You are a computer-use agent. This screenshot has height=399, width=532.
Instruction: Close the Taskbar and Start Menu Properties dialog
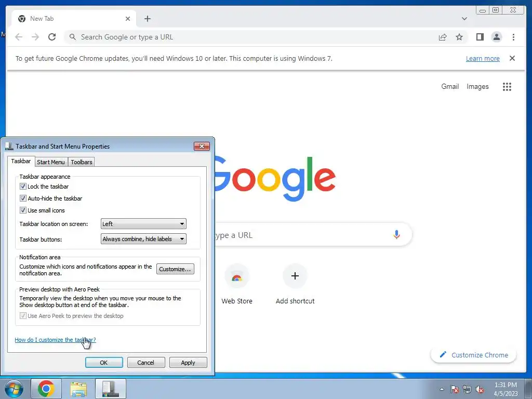pyautogui.click(x=202, y=146)
